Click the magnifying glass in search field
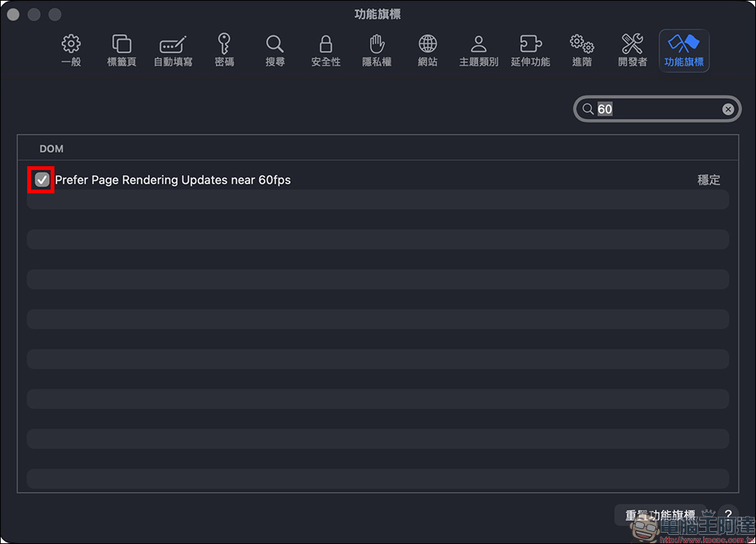 point(587,110)
